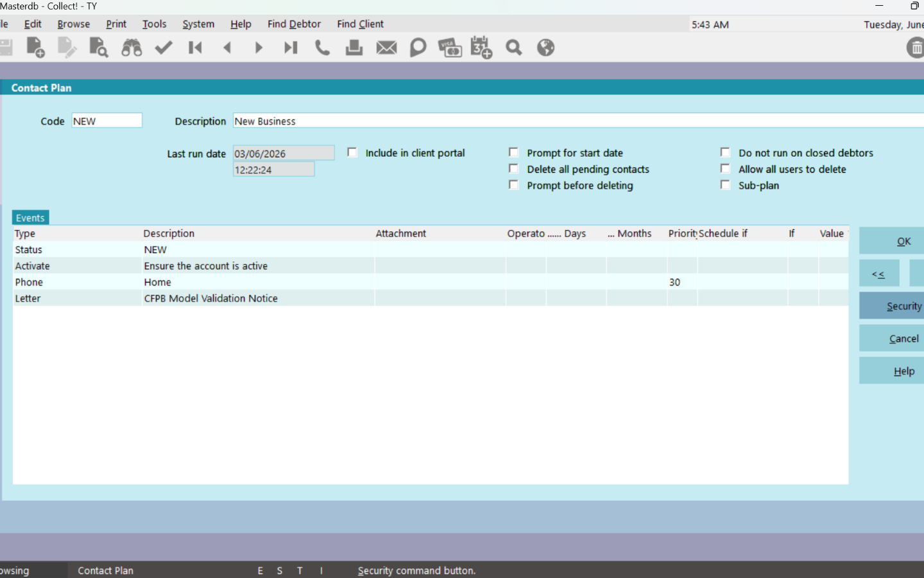Go to previous record arrow
Image resolution: width=924 pixels, height=578 pixels.
227,48
